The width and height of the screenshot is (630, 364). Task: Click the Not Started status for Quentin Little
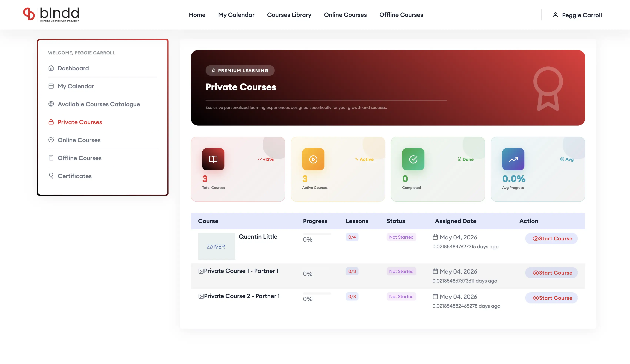point(401,237)
